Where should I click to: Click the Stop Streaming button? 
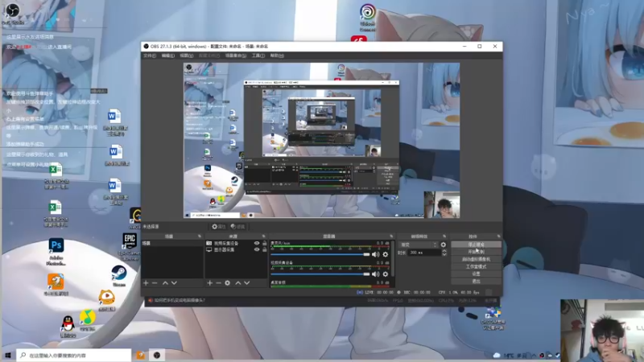pyautogui.click(x=476, y=245)
